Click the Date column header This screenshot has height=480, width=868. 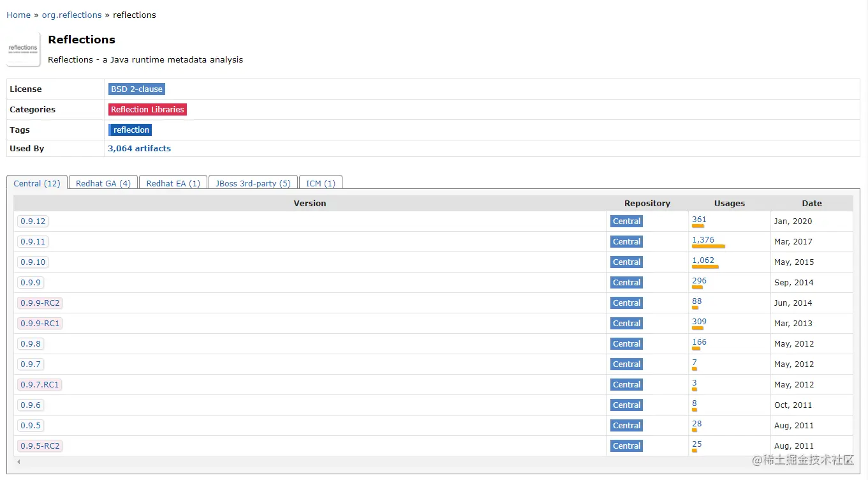tap(812, 204)
